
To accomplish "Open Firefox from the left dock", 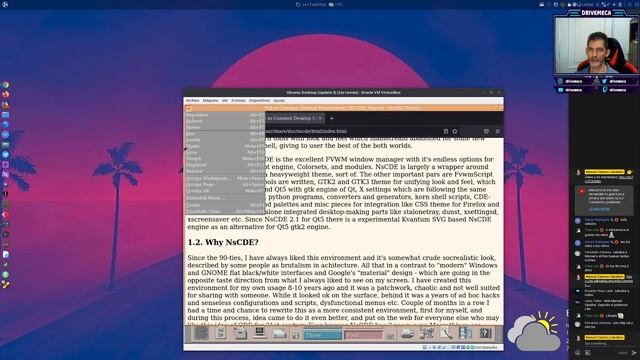I will 5,95.
